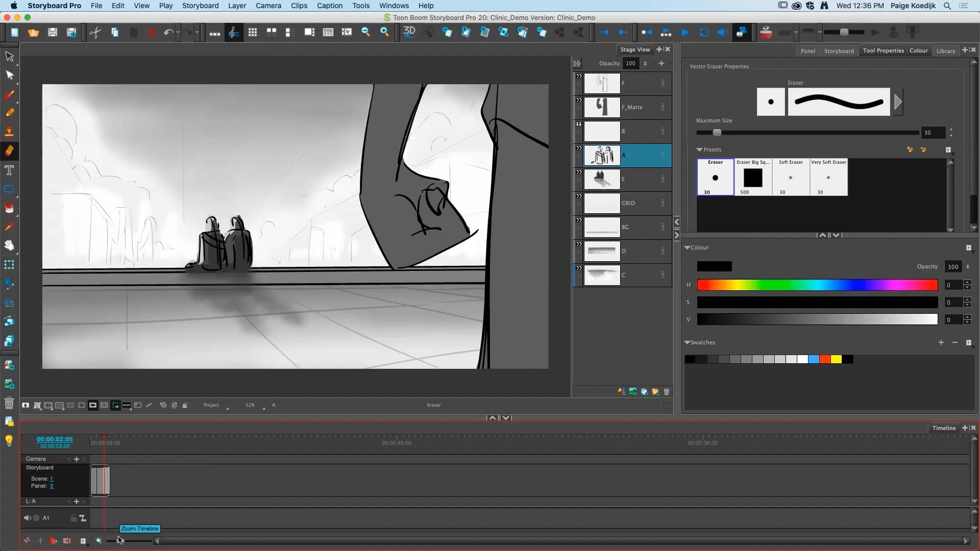The width and height of the screenshot is (980, 551).
Task: Open Panel 3 link in the timeline header
Action: click(51, 486)
